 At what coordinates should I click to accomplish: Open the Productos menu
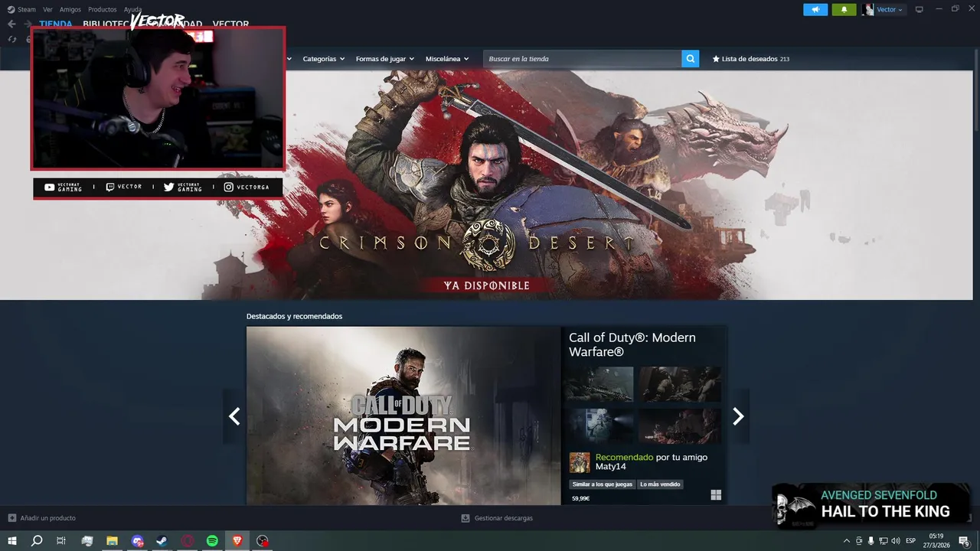coord(102,10)
